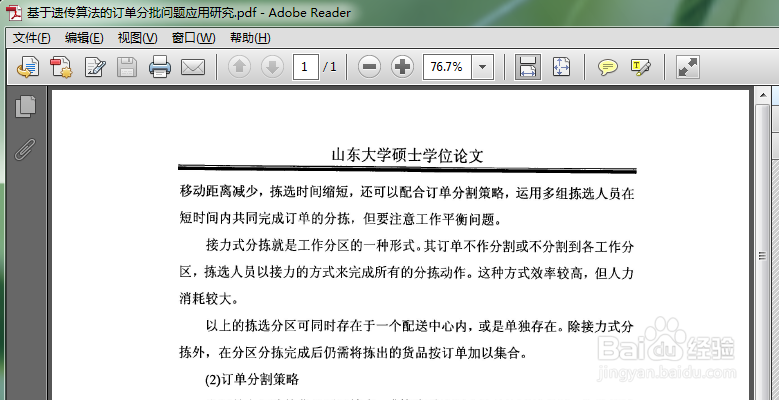Viewport: 779px width, 400px height.
Task: Open the attachments paperclip panel
Action: [x=25, y=149]
